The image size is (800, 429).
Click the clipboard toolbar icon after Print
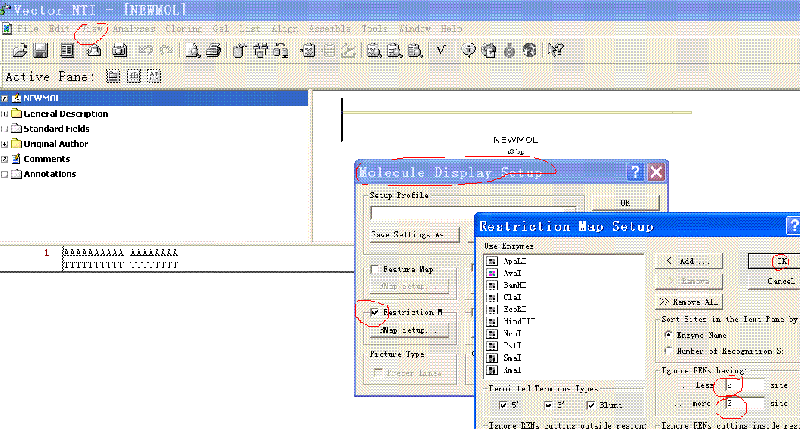point(239,50)
